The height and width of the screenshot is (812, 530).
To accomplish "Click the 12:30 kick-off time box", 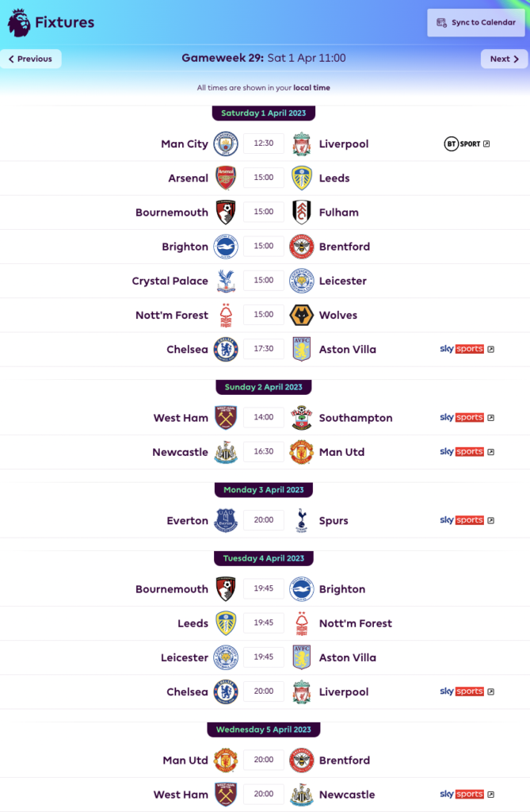I will pyautogui.click(x=264, y=144).
